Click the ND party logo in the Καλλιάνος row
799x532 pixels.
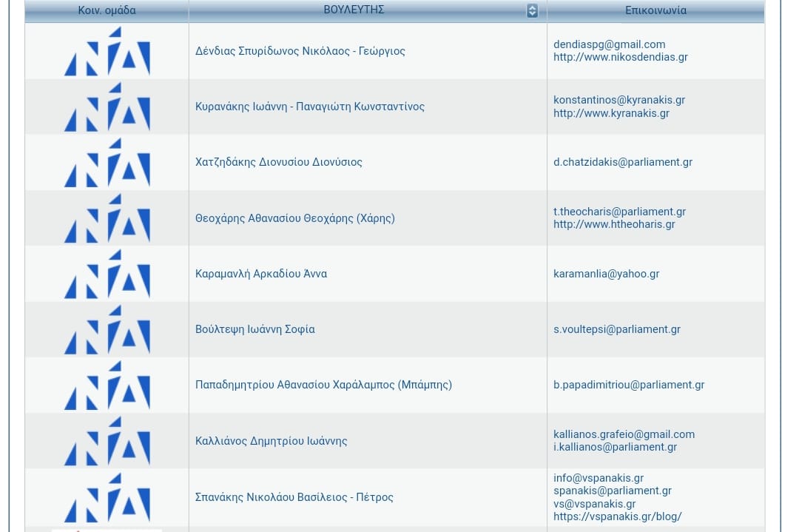(x=107, y=441)
